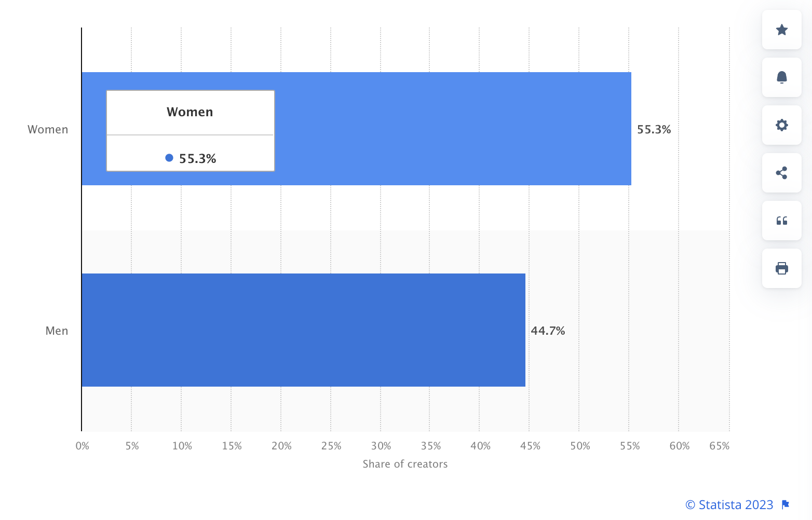Screen dimensions: 812x520
Task: Click the Share of creators axis title
Action: click(x=405, y=464)
